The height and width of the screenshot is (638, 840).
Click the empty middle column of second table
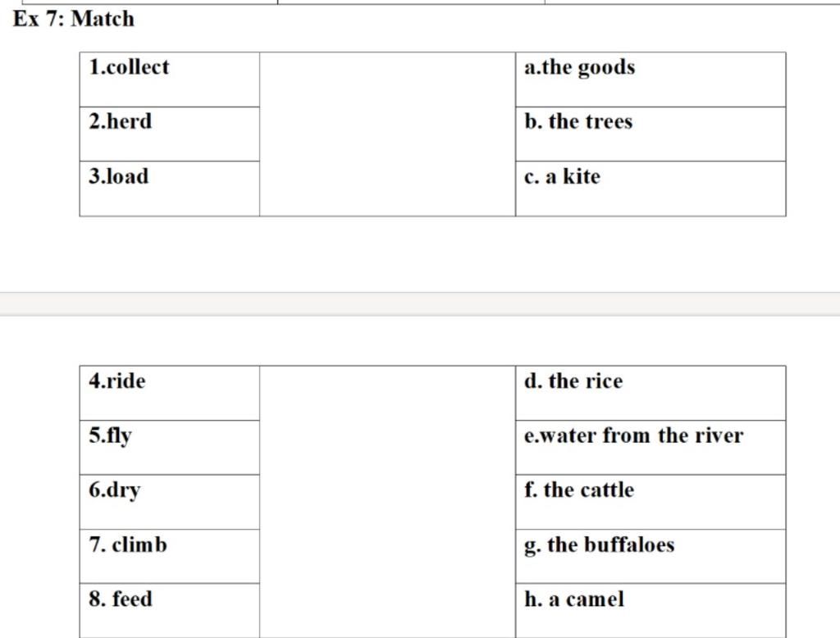tap(387, 502)
